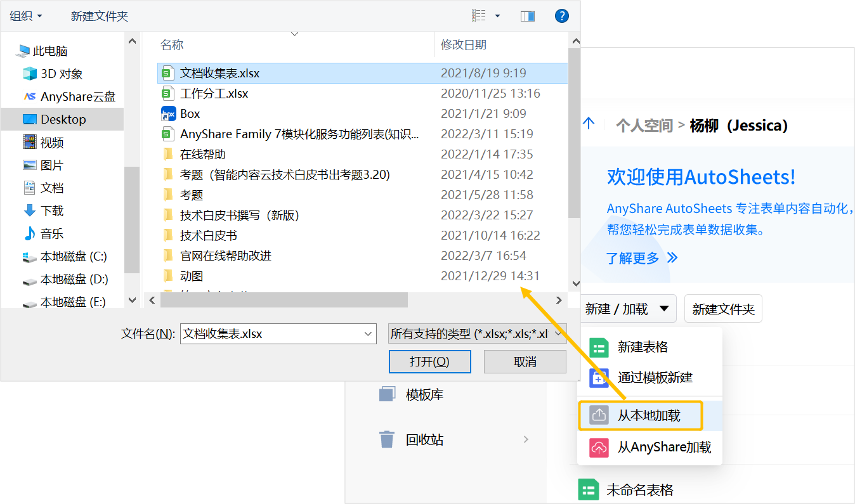Toggle the preview pane icon

527,16
